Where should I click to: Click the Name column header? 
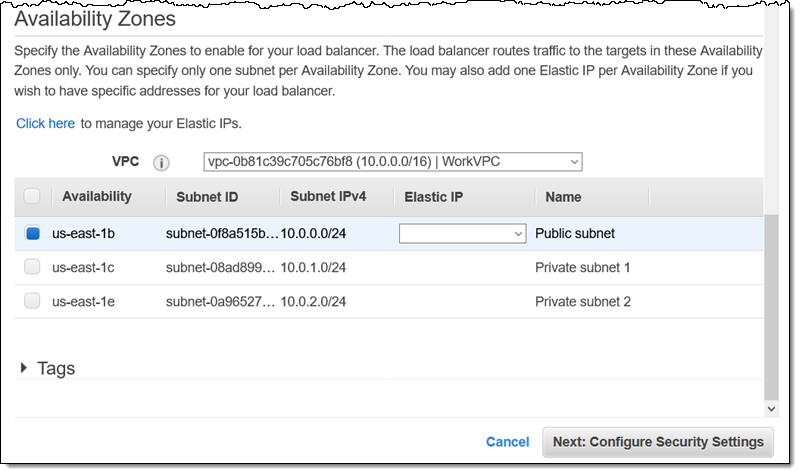click(564, 197)
